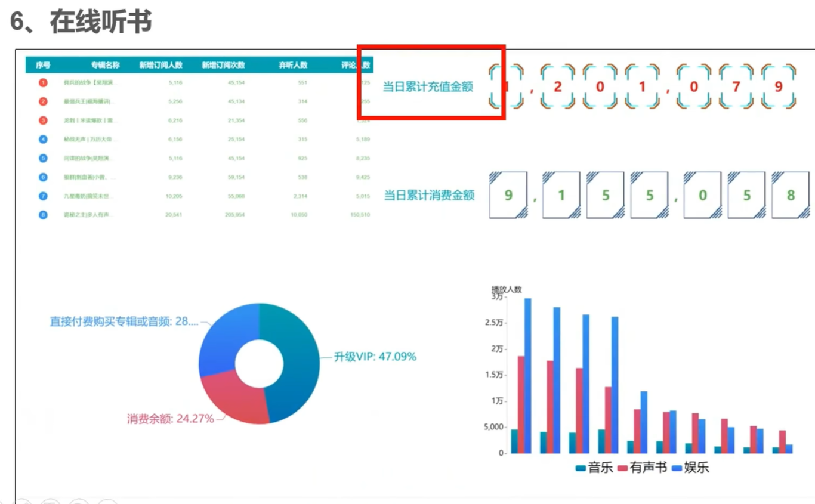
Task: Click digit 1 in the consumption amount
Action: click(561, 195)
